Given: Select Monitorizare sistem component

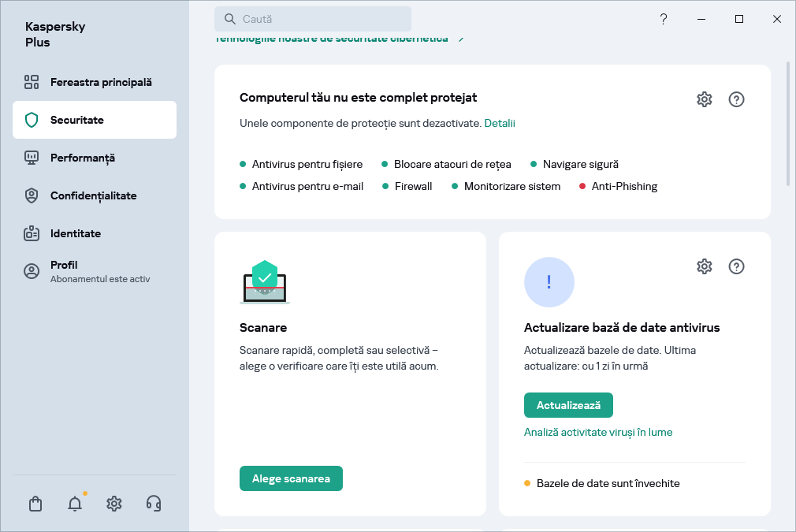Looking at the screenshot, I should [512, 186].
